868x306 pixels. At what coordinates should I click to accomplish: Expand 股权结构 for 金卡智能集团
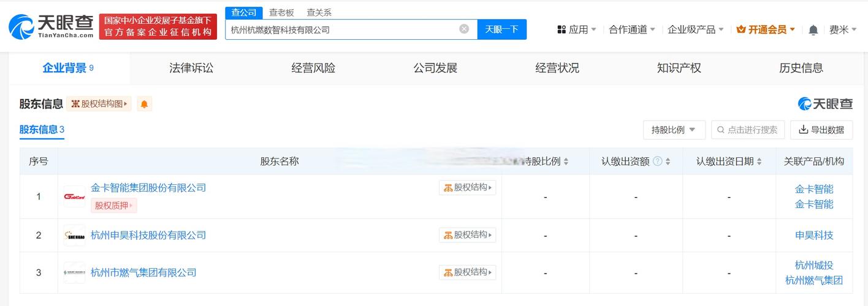tap(468, 187)
